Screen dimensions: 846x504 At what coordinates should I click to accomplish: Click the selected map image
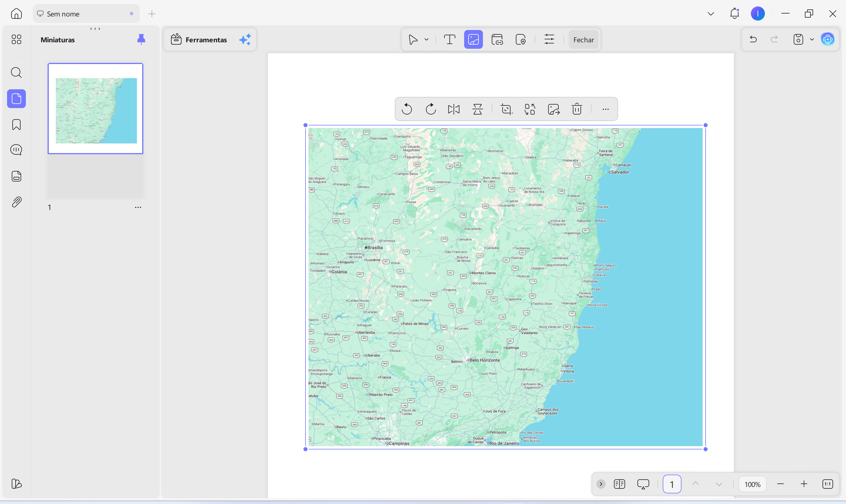505,287
